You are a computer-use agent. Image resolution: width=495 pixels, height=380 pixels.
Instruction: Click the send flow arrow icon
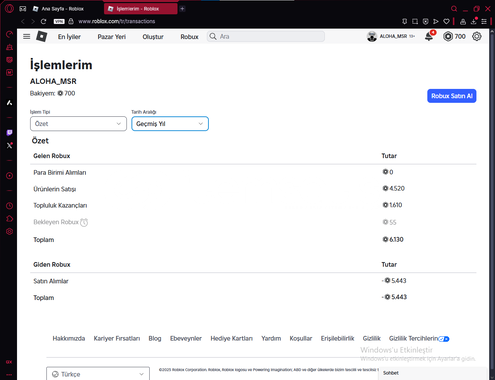point(436,21)
